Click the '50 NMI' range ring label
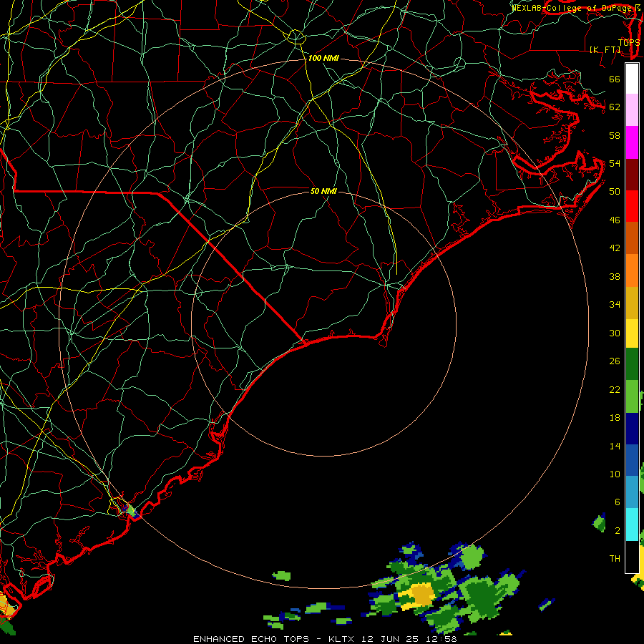 point(323,191)
